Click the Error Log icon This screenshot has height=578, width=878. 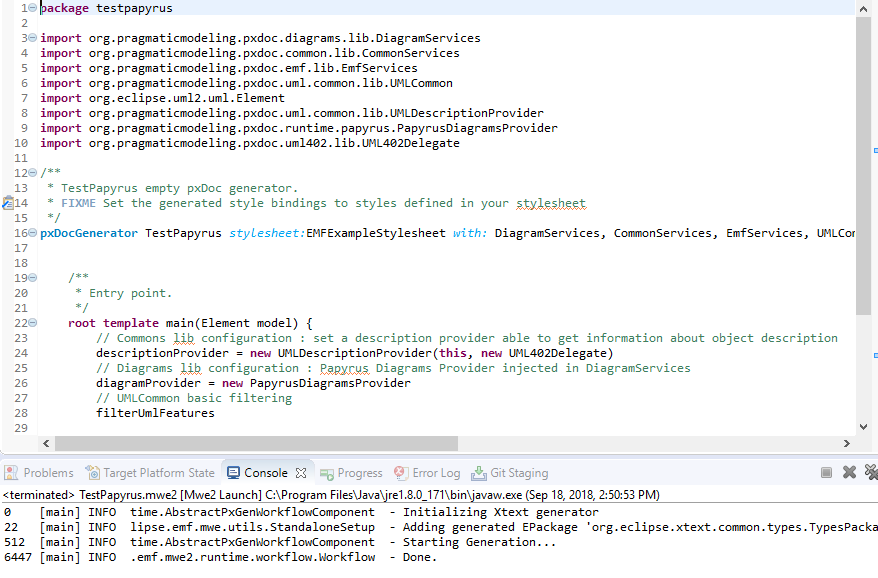401,473
